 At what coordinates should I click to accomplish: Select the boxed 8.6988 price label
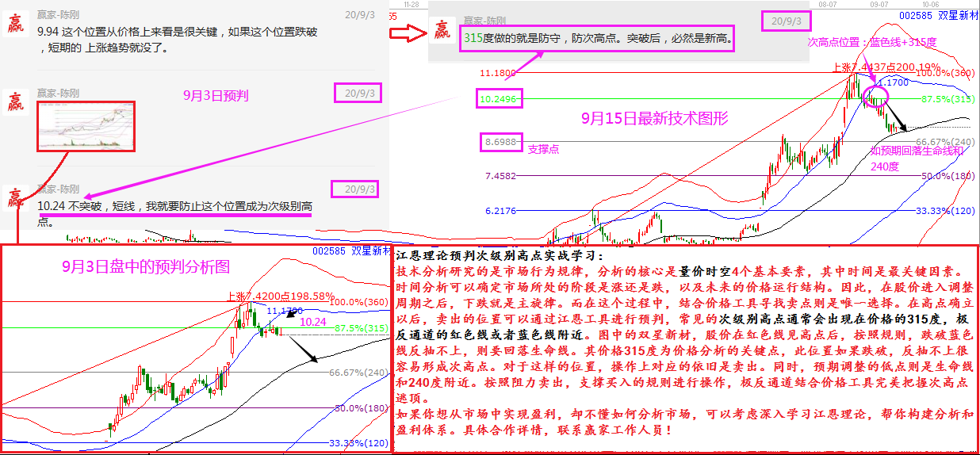(501, 143)
